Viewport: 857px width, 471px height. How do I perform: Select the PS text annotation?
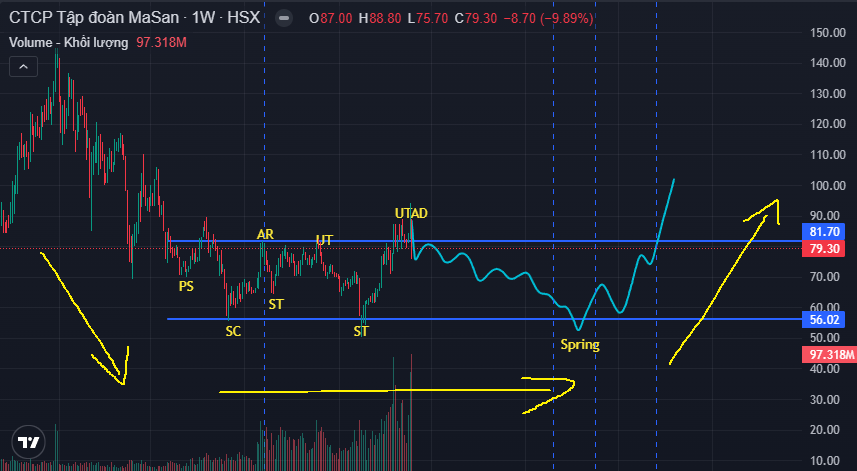tap(186, 286)
